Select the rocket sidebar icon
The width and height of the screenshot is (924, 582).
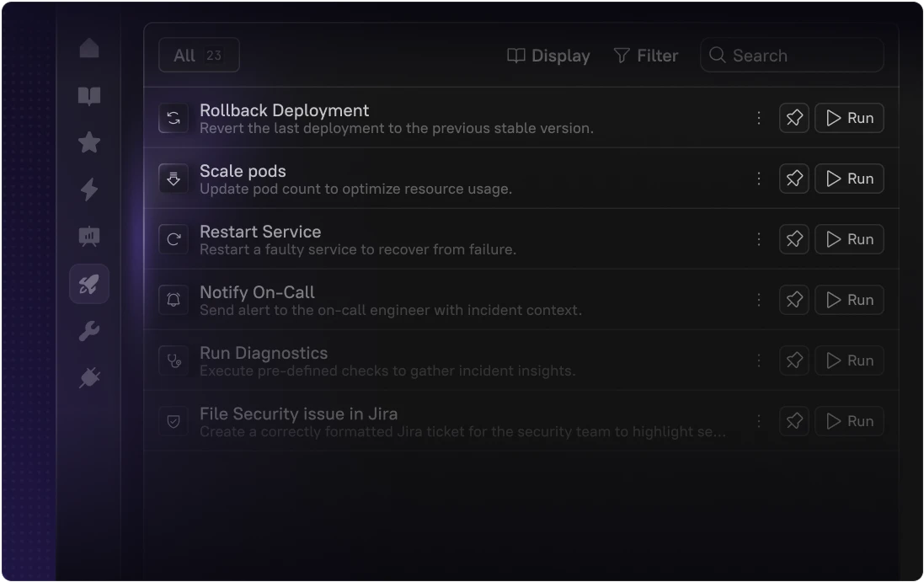89,284
